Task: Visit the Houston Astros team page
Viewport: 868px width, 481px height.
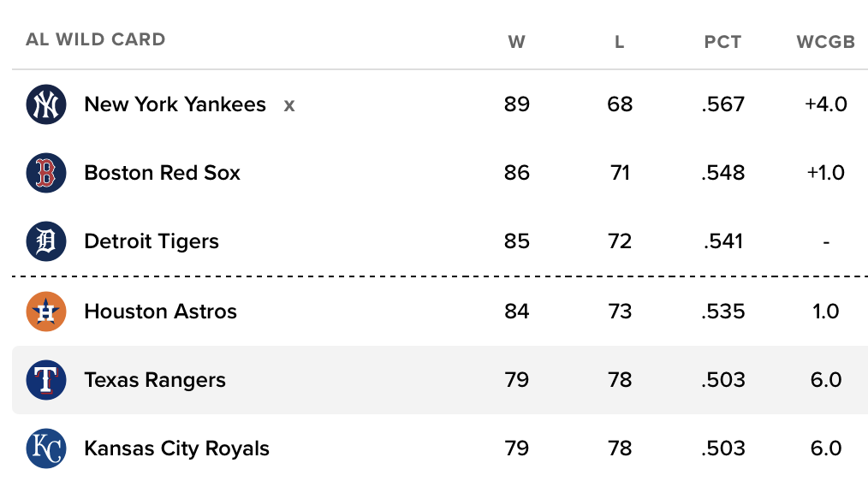Action: pos(160,312)
